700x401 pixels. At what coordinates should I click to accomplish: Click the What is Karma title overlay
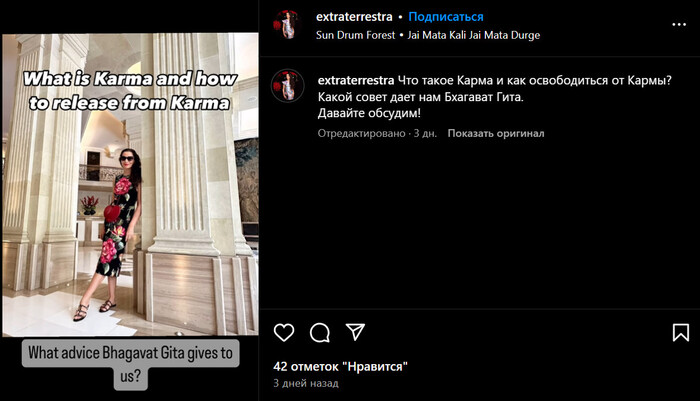pyautogui.click(x=130, y=91)
